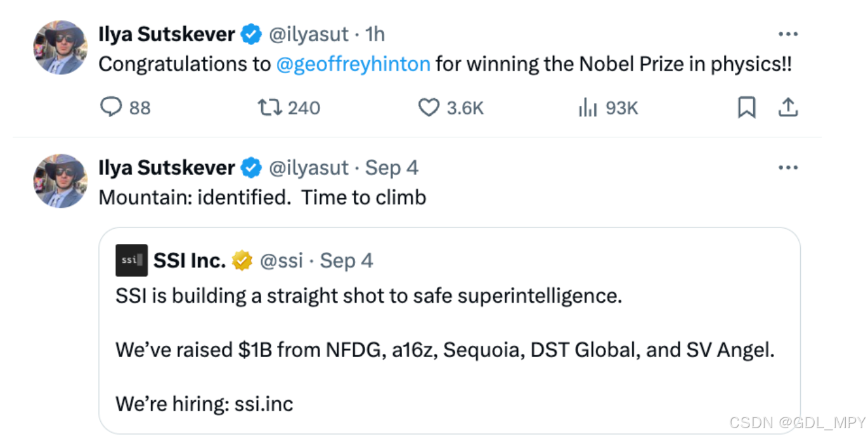Open the SSI Inc. account name

[189, 260]
